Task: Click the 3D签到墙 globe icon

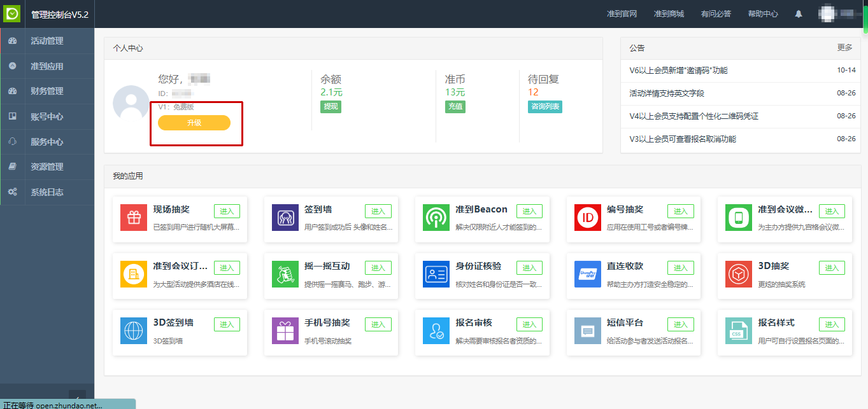Action: tap(134, 331)
